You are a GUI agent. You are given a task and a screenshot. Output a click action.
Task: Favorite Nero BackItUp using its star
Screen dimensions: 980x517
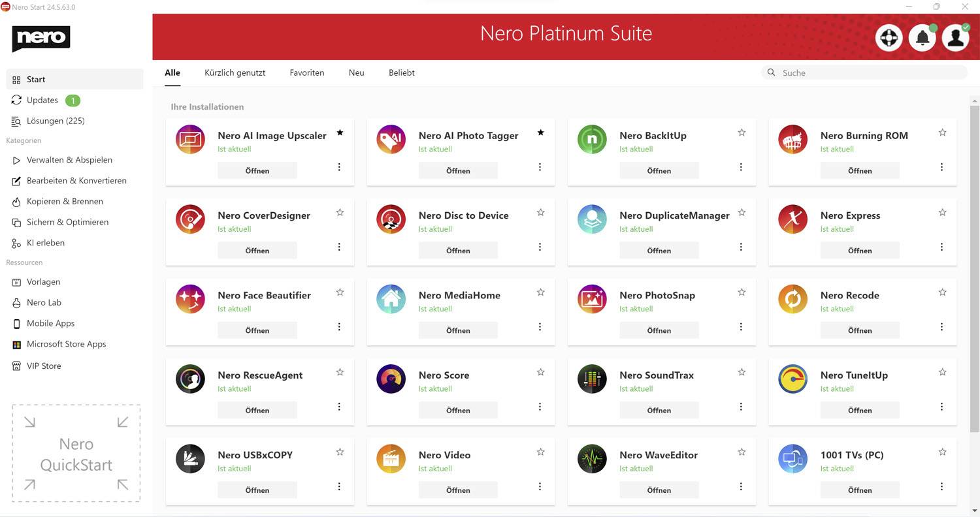[742, 132]
